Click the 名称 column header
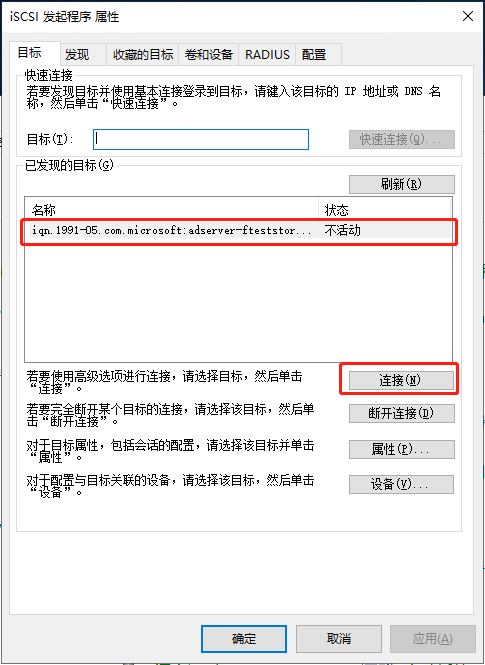The width and height of the screenshot is (485, 665). pos(172,210)
